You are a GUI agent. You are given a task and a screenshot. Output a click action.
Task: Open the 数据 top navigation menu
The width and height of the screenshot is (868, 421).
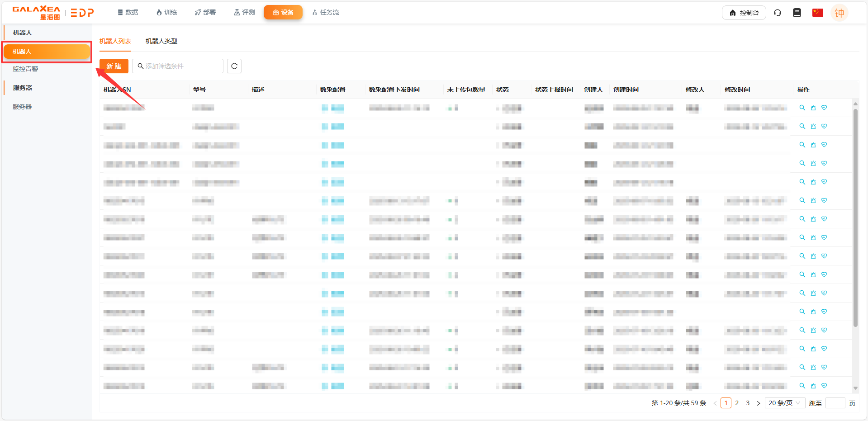[x=128, y=12]
